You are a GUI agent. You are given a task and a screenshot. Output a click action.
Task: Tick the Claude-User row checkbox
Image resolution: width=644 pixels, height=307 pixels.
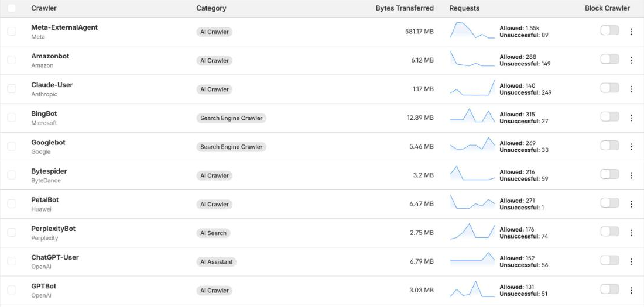[x=12, y=89]
